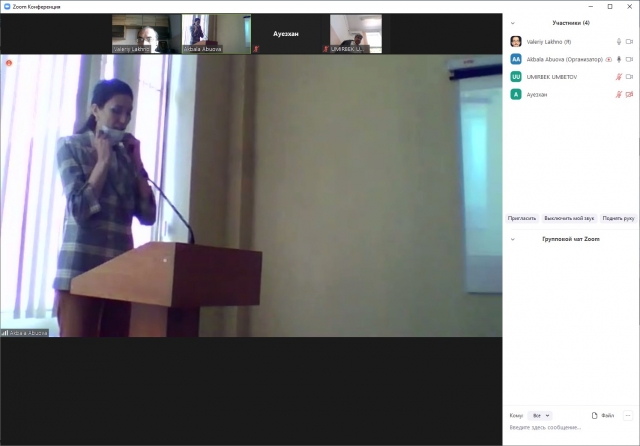Click UMIRBEK UMBETOV's muted microphone icon
640x446 pixels.
[619, 77]
